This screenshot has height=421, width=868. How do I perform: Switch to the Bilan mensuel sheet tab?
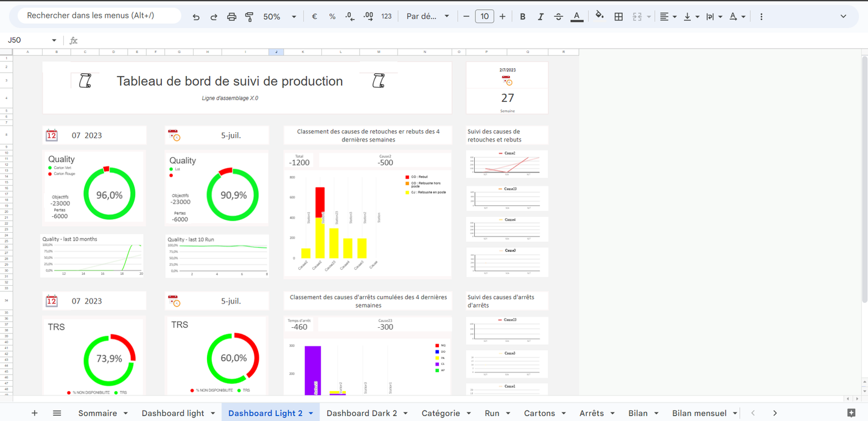point(699,413)
